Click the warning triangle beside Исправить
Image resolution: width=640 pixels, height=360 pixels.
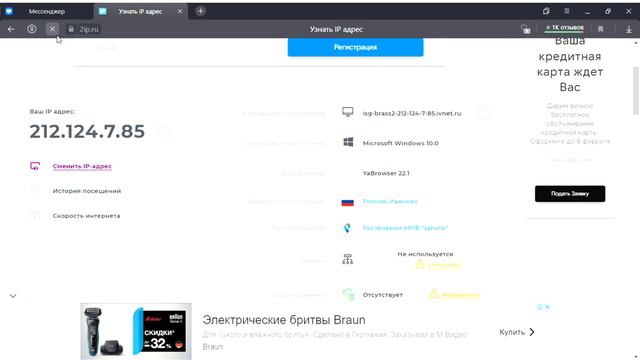433,293
